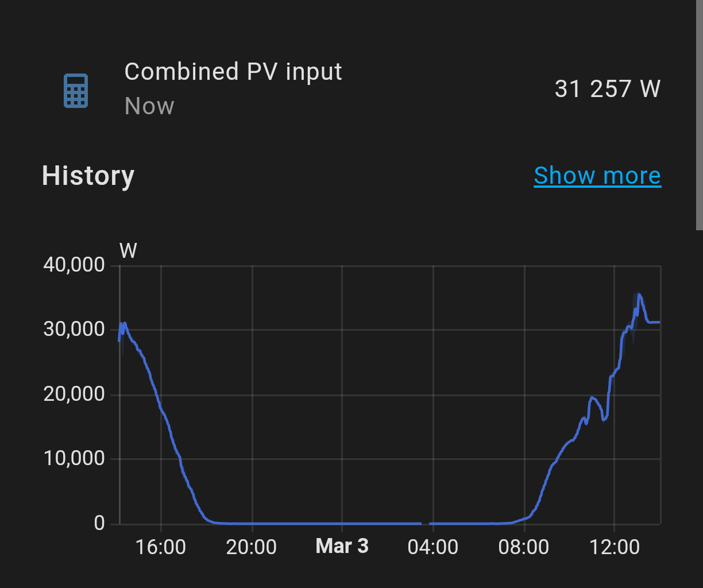Click the 16:00 x-axis label
This screenshot has width=703, height=588.
pyautogui.click(x=161, y=547)
